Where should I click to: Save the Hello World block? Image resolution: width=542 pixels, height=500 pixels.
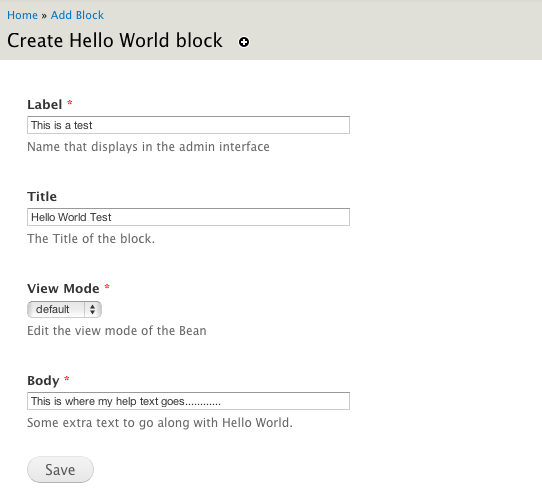click(x=60, y=470)
